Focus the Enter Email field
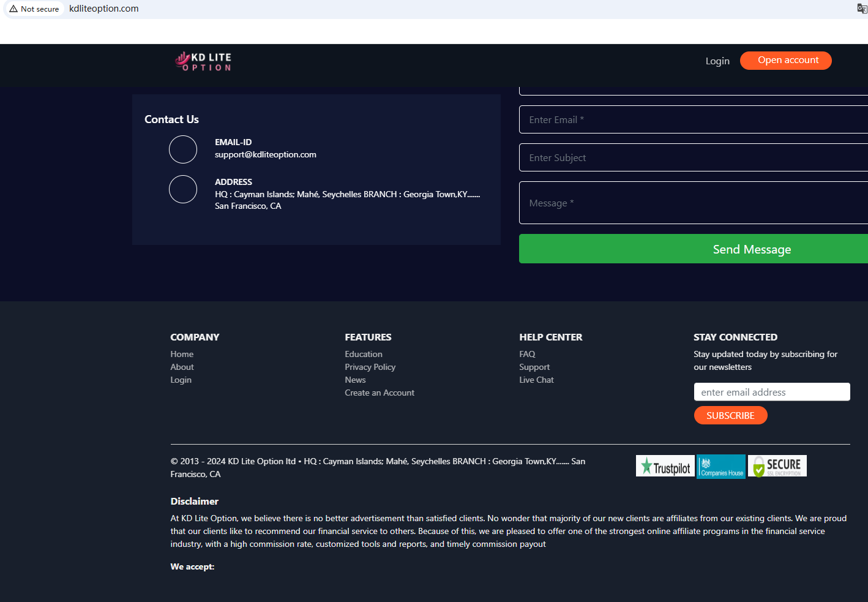The height and width of the screenshot is (602, 868). (693, 120)
